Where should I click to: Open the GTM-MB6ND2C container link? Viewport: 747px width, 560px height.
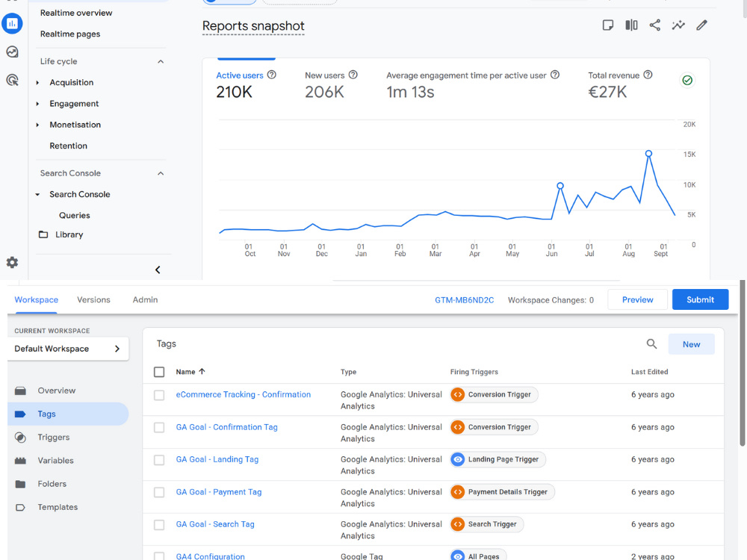point(464,300)
